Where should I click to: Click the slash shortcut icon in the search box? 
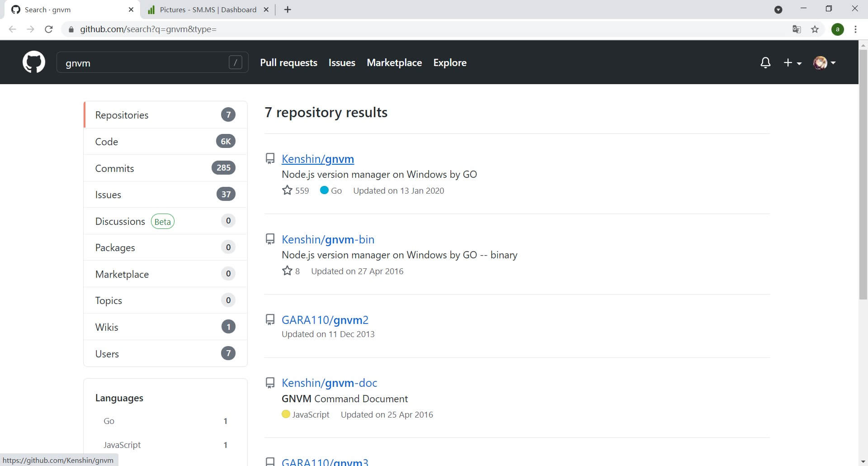pyautogui.click(x=236, y=62)
